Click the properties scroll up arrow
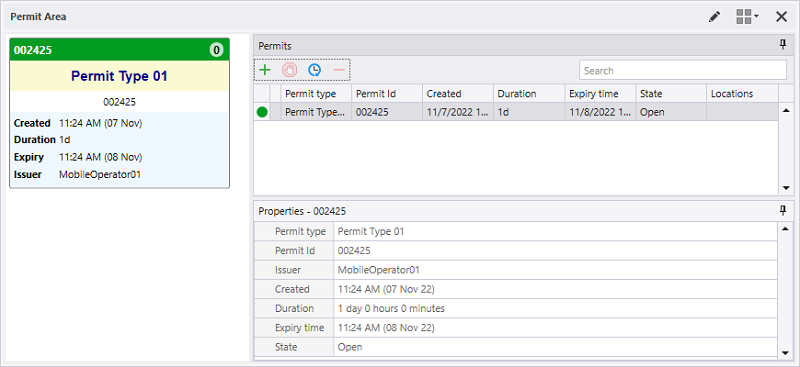This screenshot has width=800, height=367. (786, 228)
